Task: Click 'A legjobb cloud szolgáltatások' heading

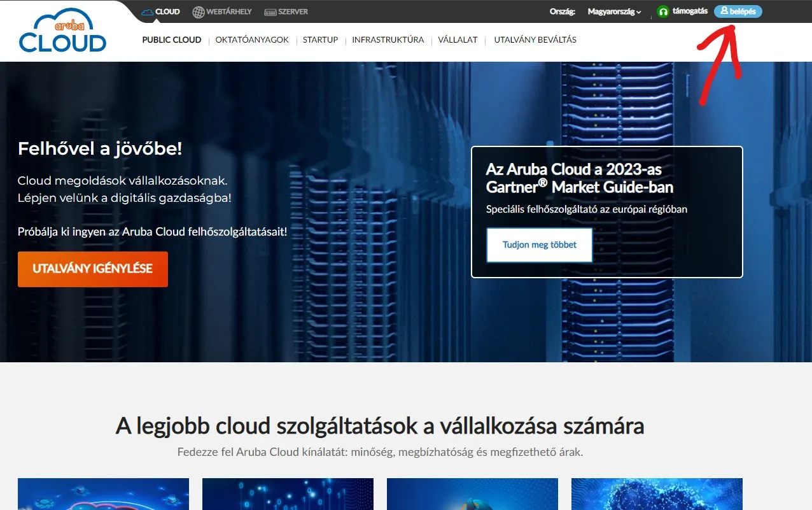Action: [380, 425]
